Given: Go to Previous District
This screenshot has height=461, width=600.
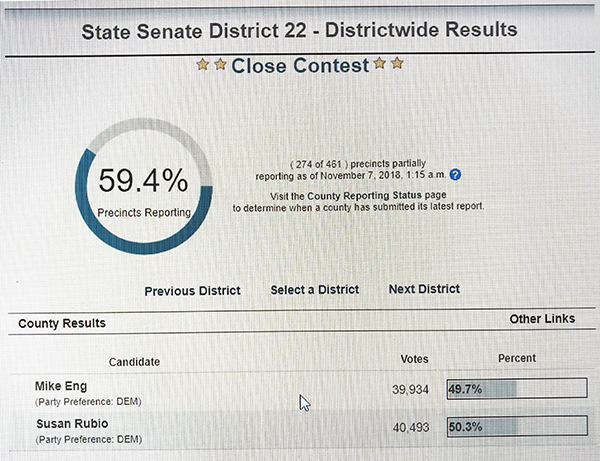Looking at the screenshot, I should (x=192, y=291).
